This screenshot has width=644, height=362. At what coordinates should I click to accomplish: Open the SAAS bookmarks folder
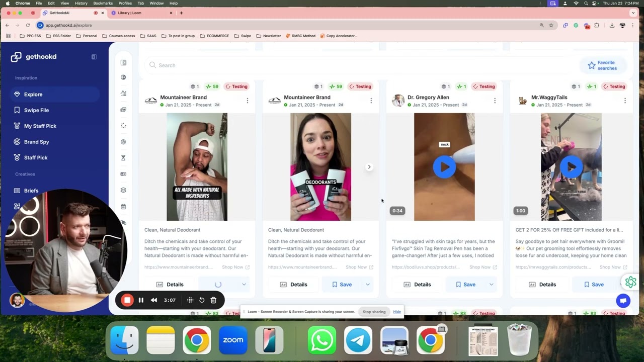[149, 36]
